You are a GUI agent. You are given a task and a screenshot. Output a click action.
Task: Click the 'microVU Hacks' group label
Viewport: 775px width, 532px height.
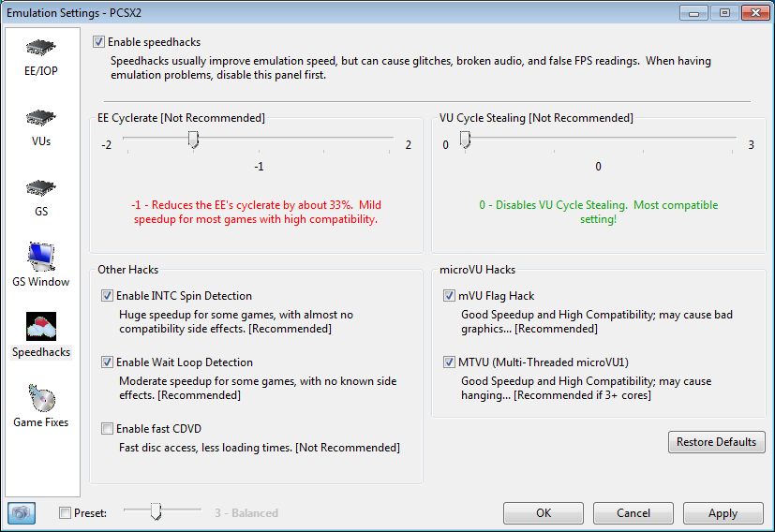click(477, 270)
